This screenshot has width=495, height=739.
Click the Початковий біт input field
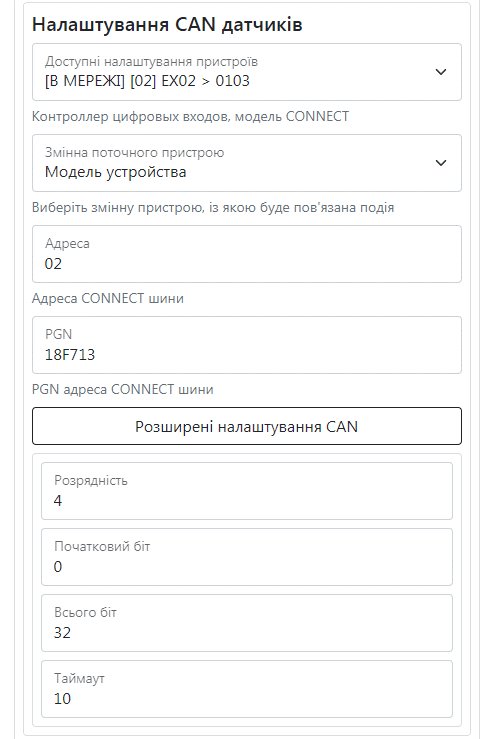coord(247,557)
